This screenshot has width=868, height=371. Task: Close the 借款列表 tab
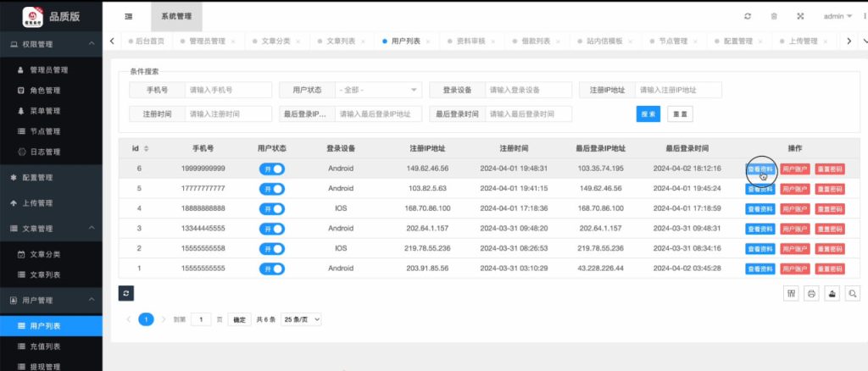(x=558, y=42)
